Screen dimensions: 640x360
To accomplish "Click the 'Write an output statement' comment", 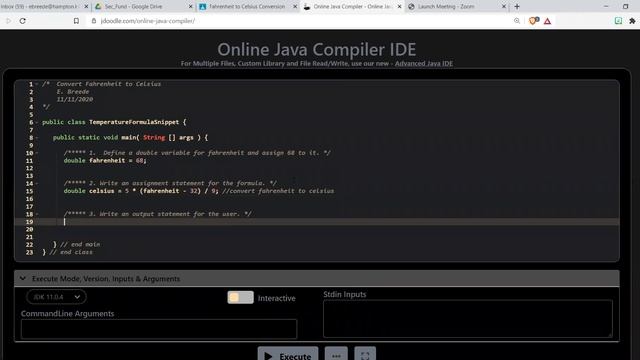I will (158, 213).
